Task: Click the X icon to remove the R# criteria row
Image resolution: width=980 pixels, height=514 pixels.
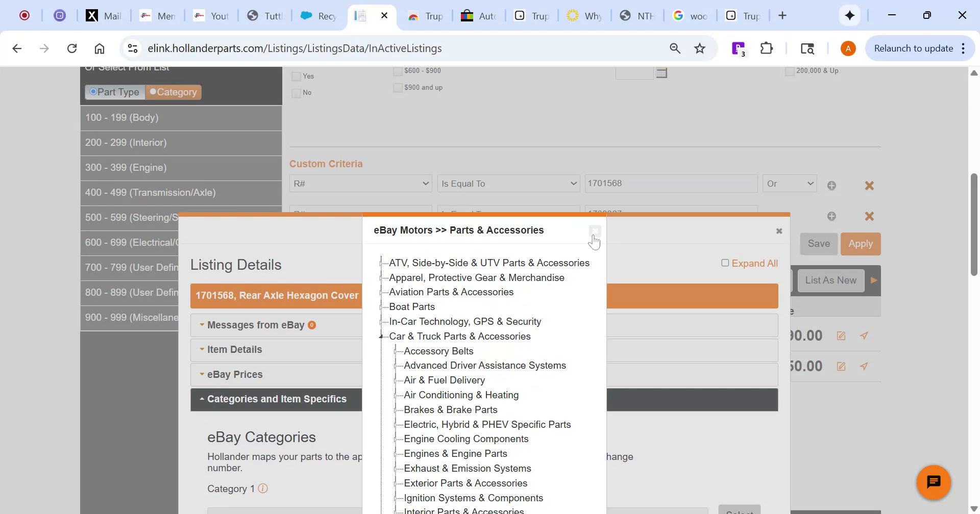Action: pyautogui.click(x=869, y=186)
